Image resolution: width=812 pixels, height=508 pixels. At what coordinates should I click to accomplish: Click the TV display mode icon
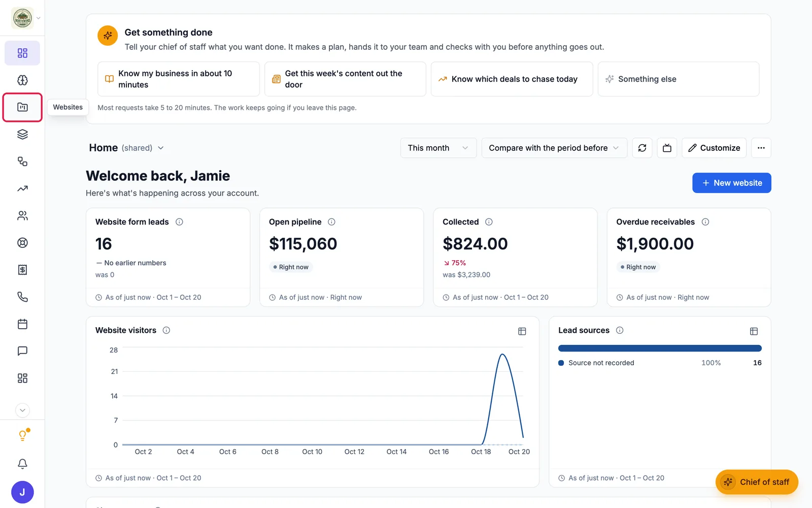click(667, 148)
